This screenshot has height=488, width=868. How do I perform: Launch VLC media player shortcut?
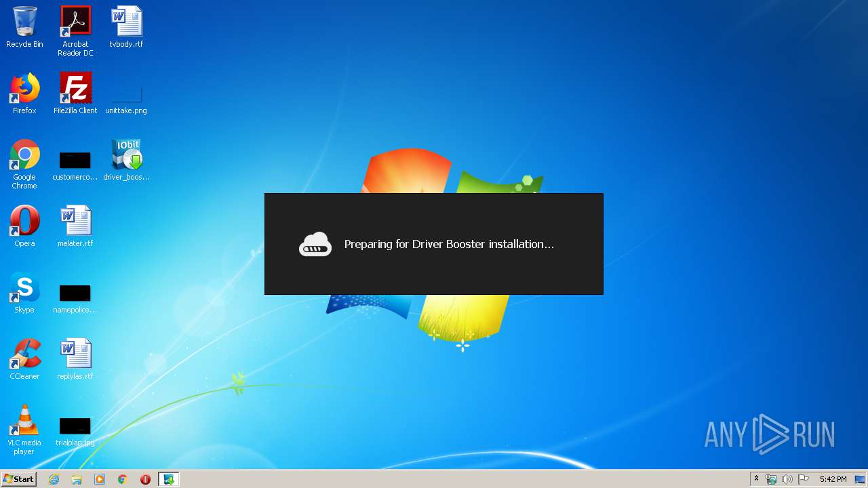click(24, 430)
